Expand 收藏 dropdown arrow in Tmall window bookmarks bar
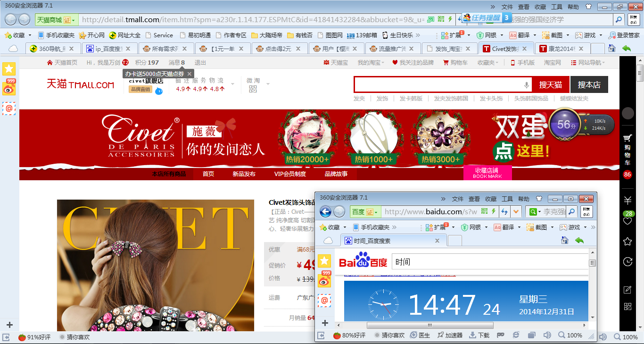The image size is (644, 344). click(30, 35)
